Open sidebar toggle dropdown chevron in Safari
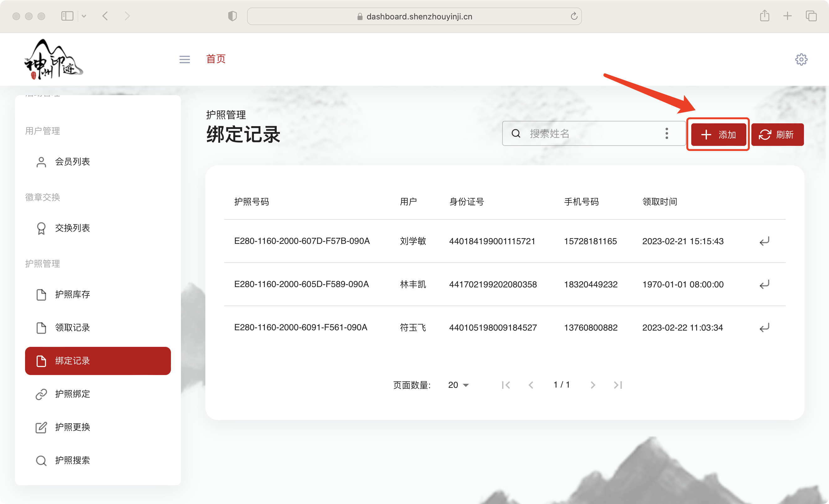829x504 pixels. click(x=84, y=16)
